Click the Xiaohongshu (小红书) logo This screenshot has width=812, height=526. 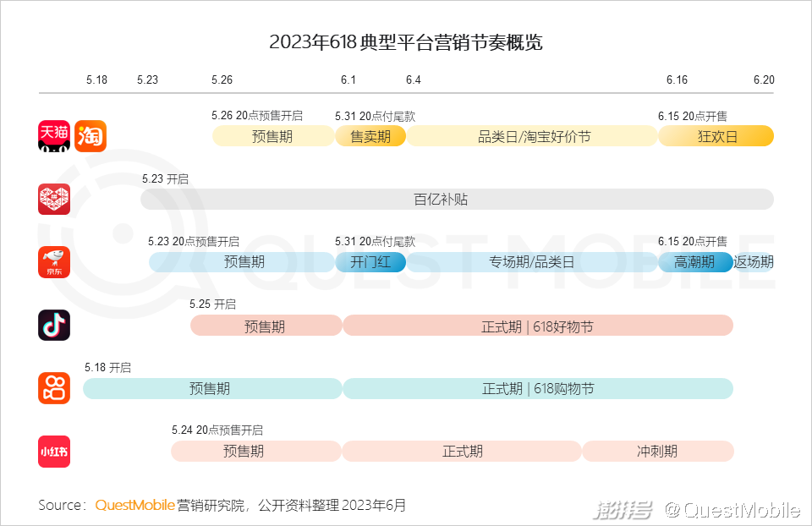pos(54,452)
